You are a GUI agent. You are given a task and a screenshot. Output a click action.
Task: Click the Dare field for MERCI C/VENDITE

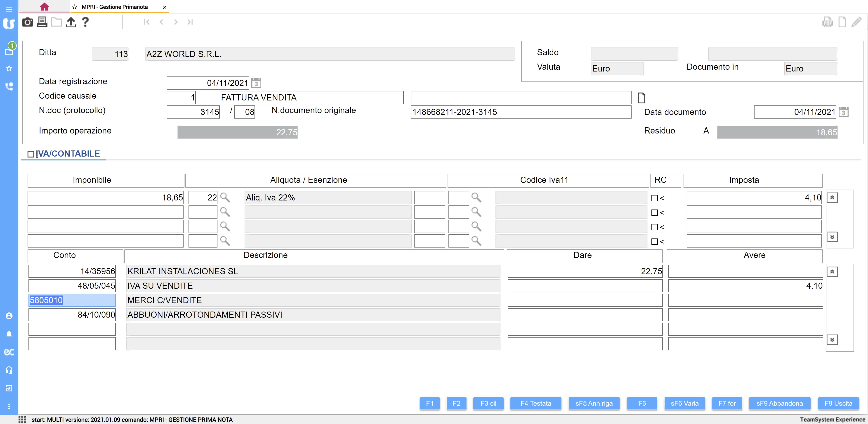coord(585,300)
